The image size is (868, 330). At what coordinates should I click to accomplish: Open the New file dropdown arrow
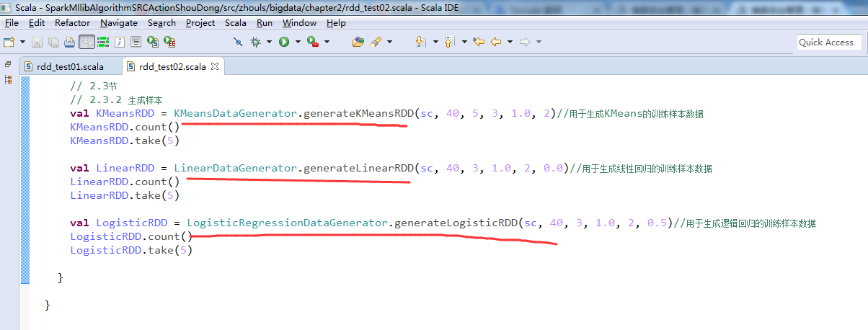[x=22, y=43]
